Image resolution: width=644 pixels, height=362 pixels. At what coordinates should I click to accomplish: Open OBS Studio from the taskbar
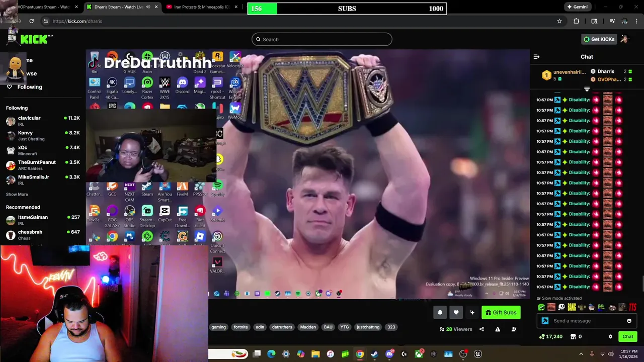463,354
